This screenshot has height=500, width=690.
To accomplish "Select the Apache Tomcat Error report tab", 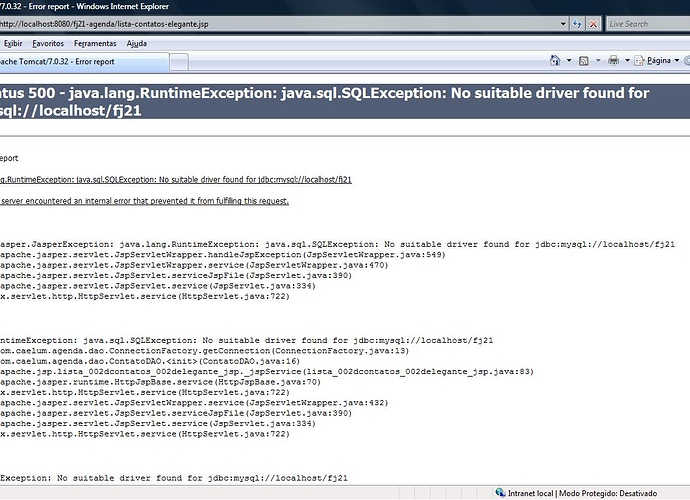I will 80,62.
